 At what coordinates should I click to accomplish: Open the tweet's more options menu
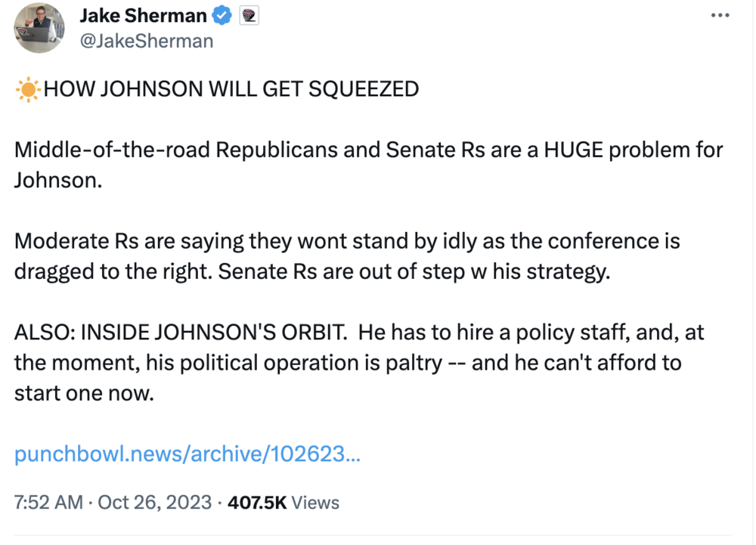point(721,16)
